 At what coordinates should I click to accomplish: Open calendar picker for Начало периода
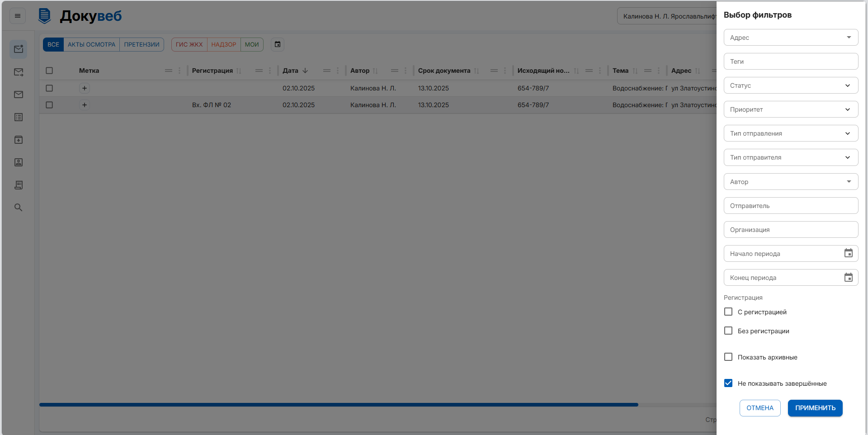tap(848, 253)
